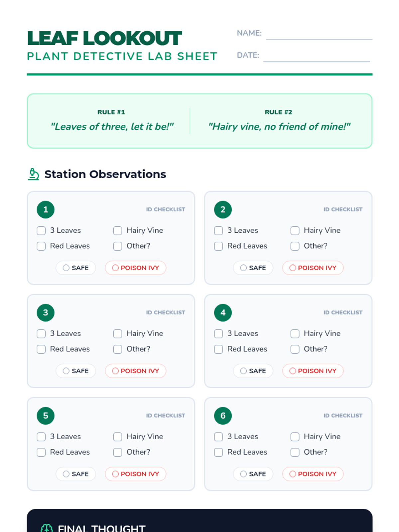Click the microscope icon beside Station Observations

[33, 174]
